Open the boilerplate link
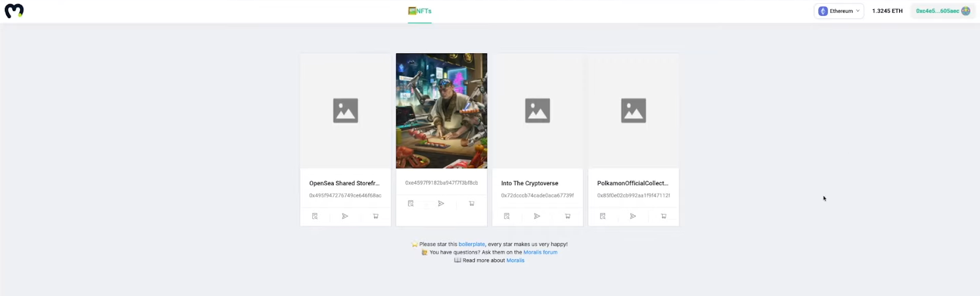 (x=472, y=244)
